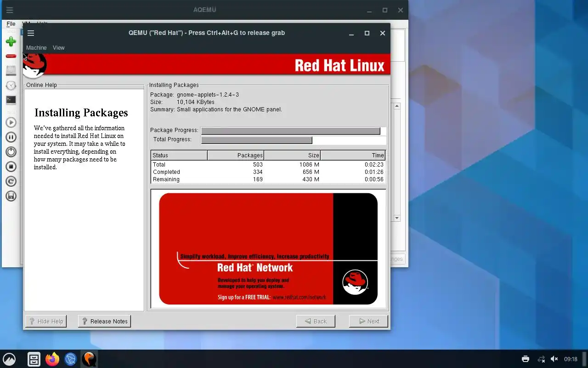Open the blue globe browser taskbar icon
Image resolution: width=588 pixels, height=368 pixels.
(x=70, y=359)
